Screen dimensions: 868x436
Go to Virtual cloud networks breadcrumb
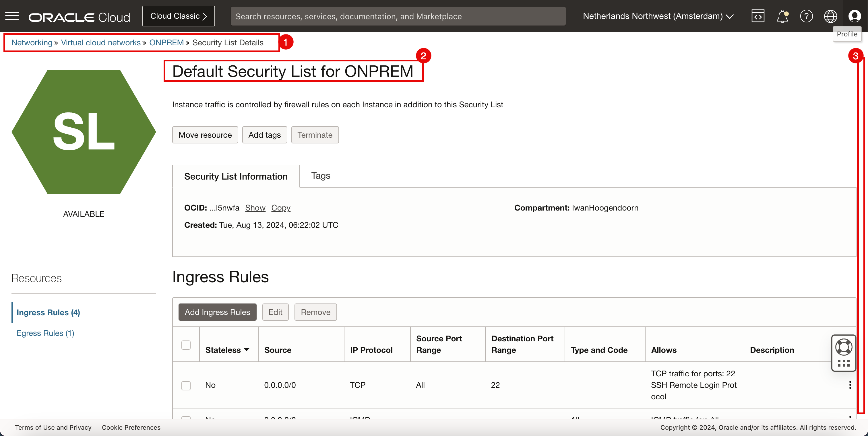(x=100, y=42)
